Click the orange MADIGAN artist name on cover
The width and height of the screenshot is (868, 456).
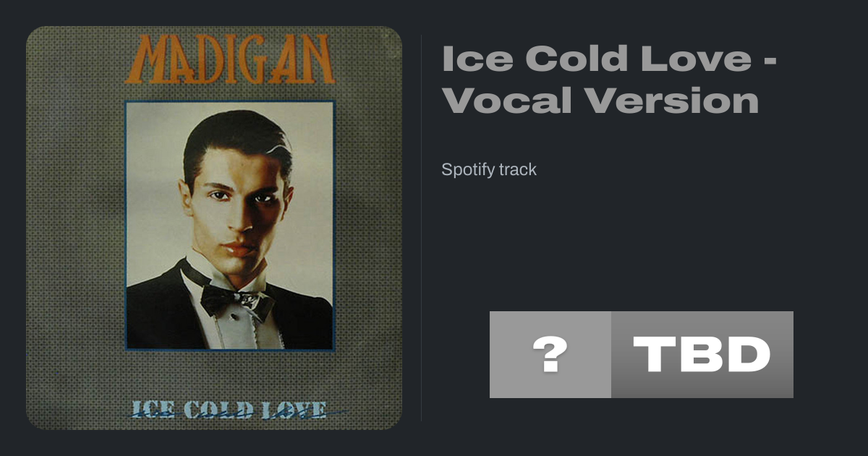pyautogui.click(x=229, y=59)
